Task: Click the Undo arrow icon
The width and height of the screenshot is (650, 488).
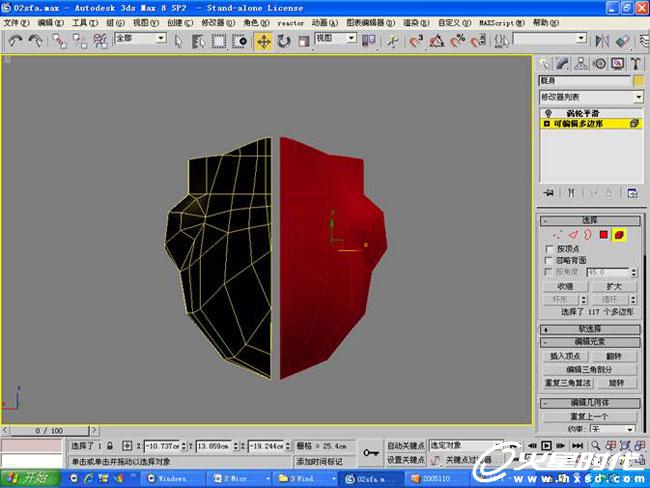Action: (16, 41)
